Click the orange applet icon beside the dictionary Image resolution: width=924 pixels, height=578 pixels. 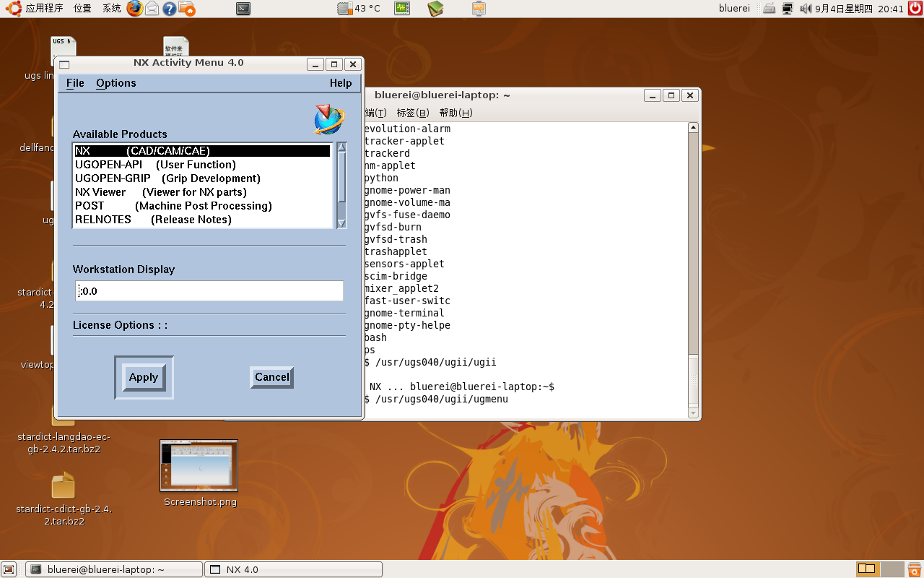click(x=479, y=9)
